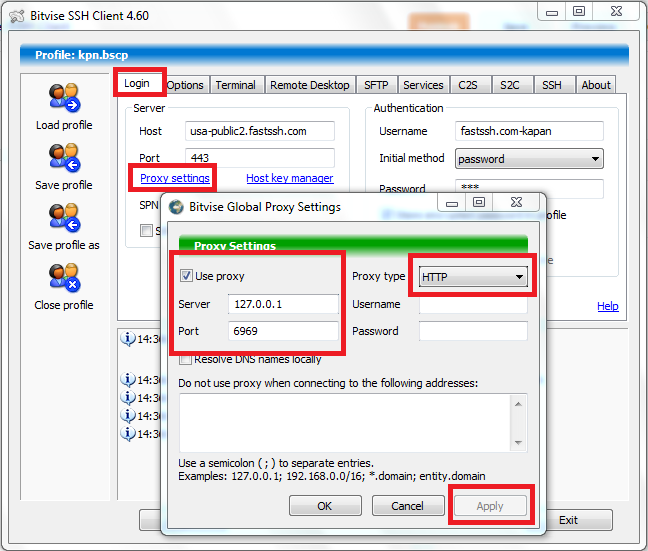Switch to the Login tab
Screen dimensions: 648x551
pyautogui.click(x=137, y=83)
